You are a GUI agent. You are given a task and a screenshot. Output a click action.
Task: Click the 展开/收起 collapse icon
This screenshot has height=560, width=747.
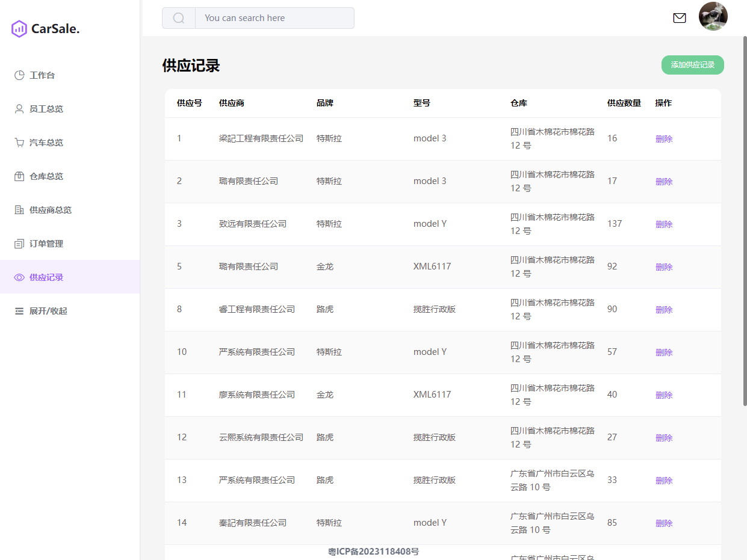[19, 311]
